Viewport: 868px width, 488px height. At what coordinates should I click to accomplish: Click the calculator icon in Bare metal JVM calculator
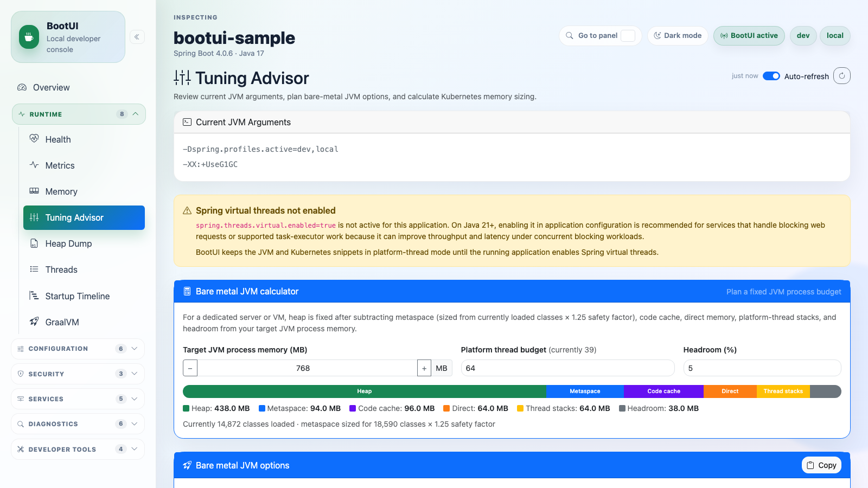(187, 291)
